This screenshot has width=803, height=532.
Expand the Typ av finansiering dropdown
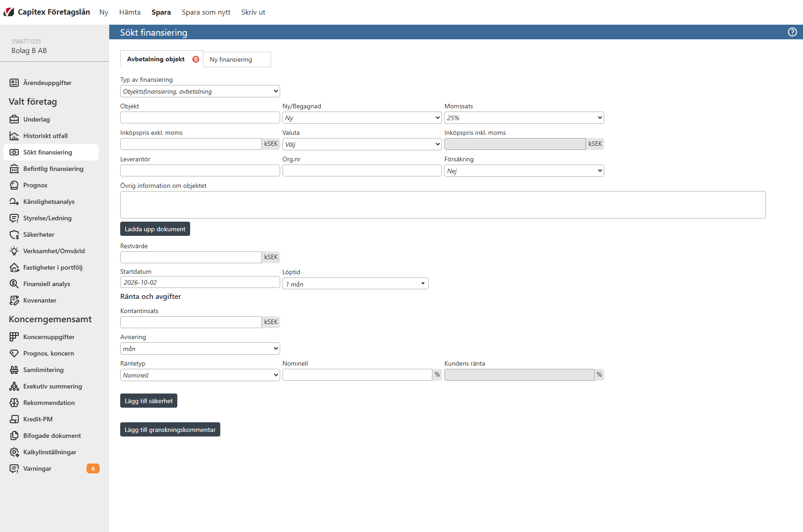200,91
